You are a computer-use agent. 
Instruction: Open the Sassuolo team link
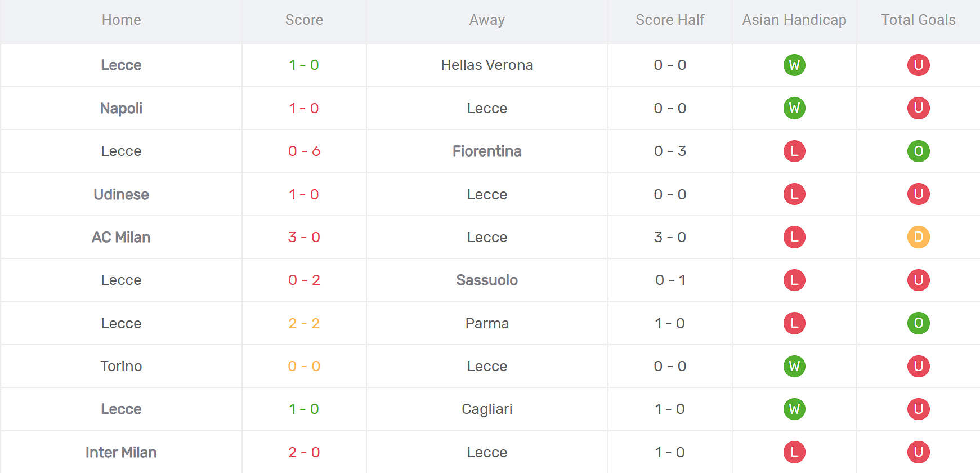coord(487,280)
